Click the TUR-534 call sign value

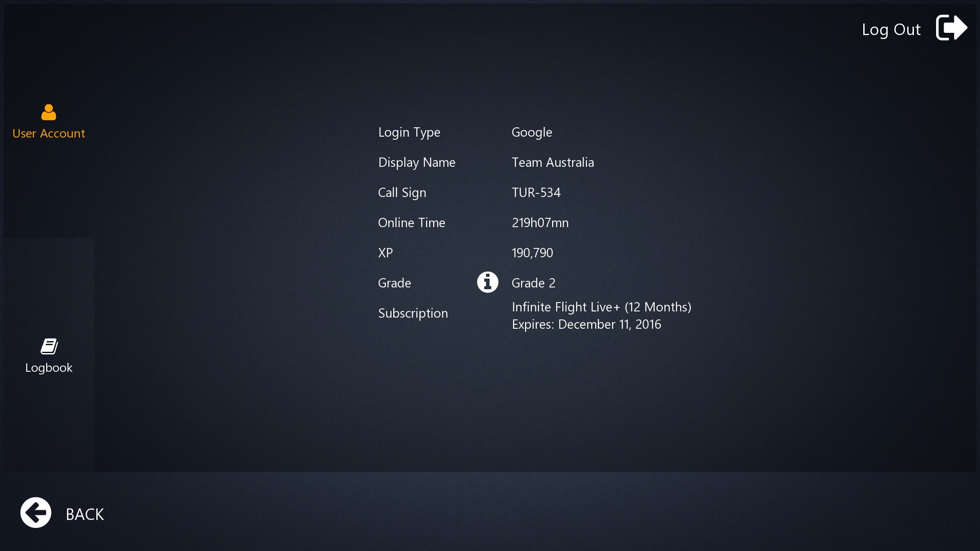(536, 193)
